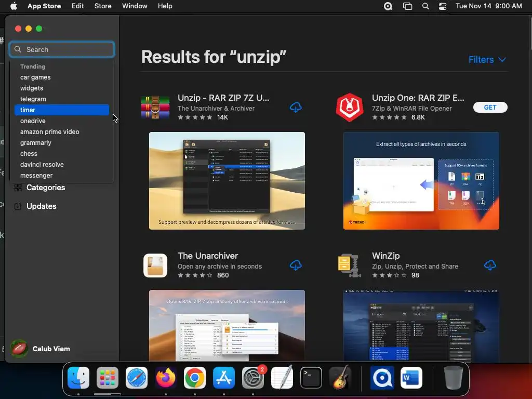This screenshot has height=399, width=532.
Task: Click Calub Viem account name
Action: tap(51, 349)
